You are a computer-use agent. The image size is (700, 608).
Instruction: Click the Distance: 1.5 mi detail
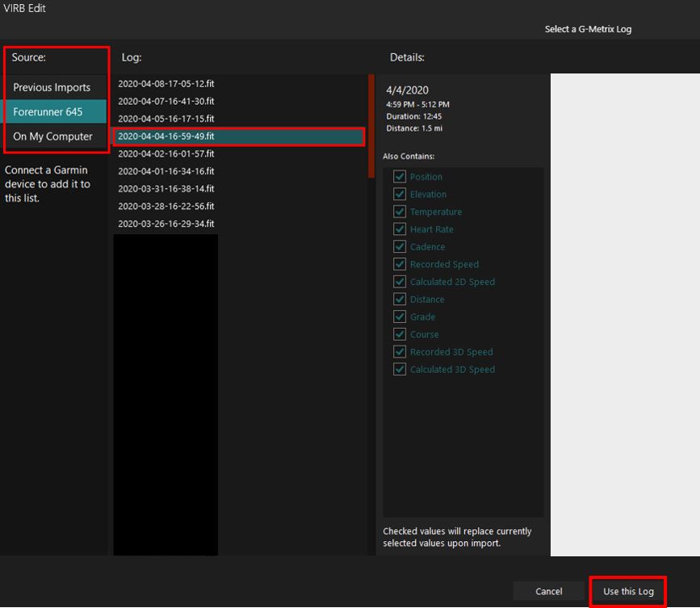414,128
